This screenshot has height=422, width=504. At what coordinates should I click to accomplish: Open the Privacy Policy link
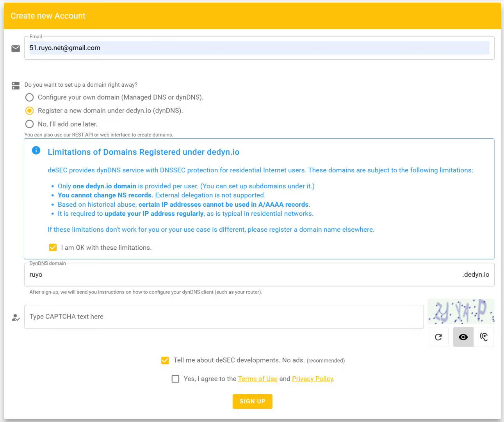(312, 379)
